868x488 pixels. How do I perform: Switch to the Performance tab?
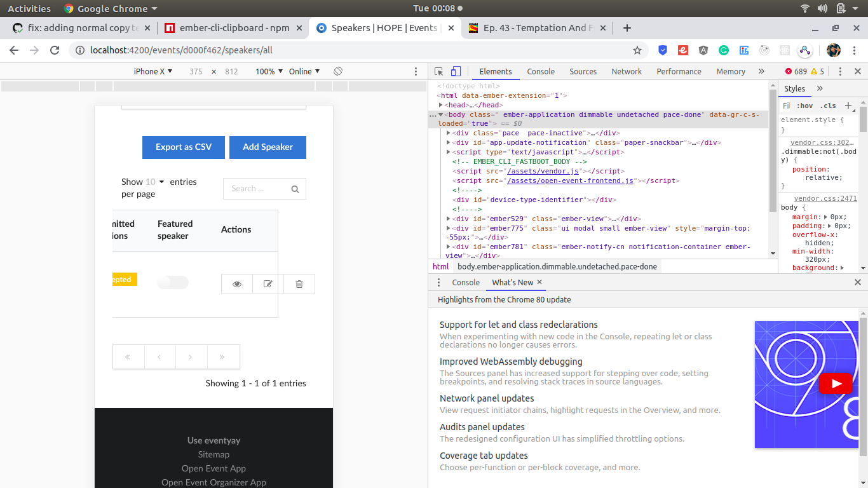click(x=679, y=71)
